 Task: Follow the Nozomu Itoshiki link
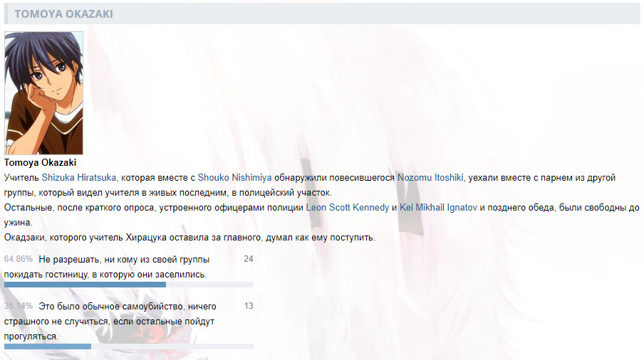pos(430,177)
